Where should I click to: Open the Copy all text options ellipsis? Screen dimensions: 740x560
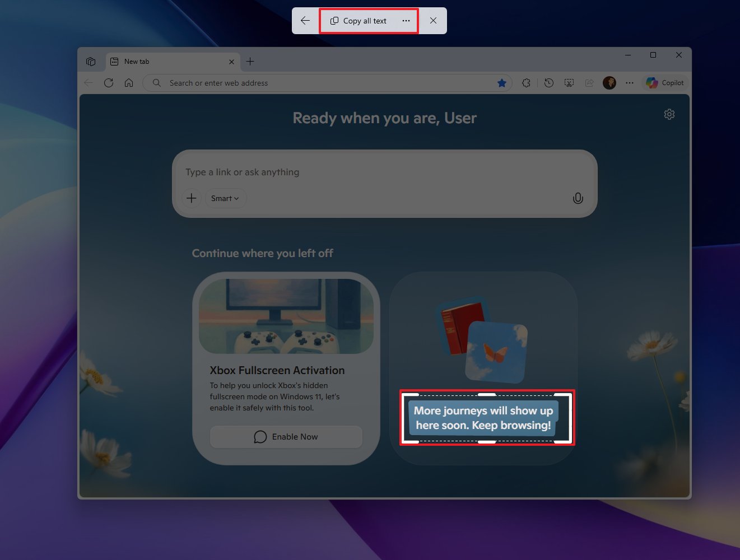click(x=406, y=20)
